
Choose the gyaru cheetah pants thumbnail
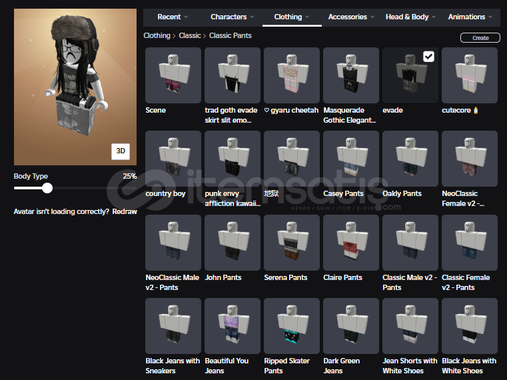pyautogui.click(x=292, y=75)
